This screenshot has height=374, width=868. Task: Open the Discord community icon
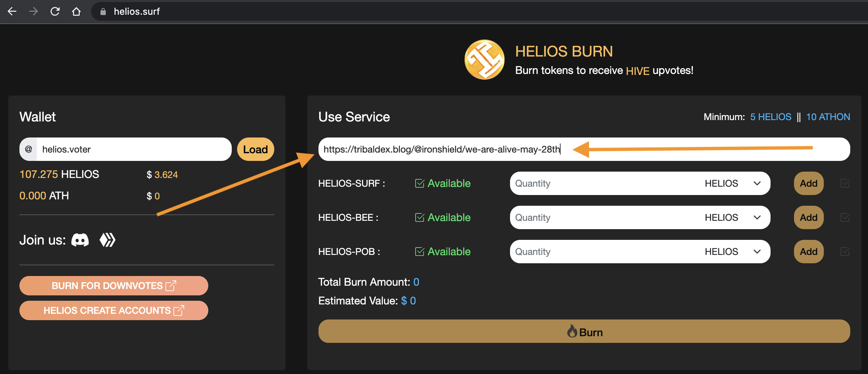point(80,240)
